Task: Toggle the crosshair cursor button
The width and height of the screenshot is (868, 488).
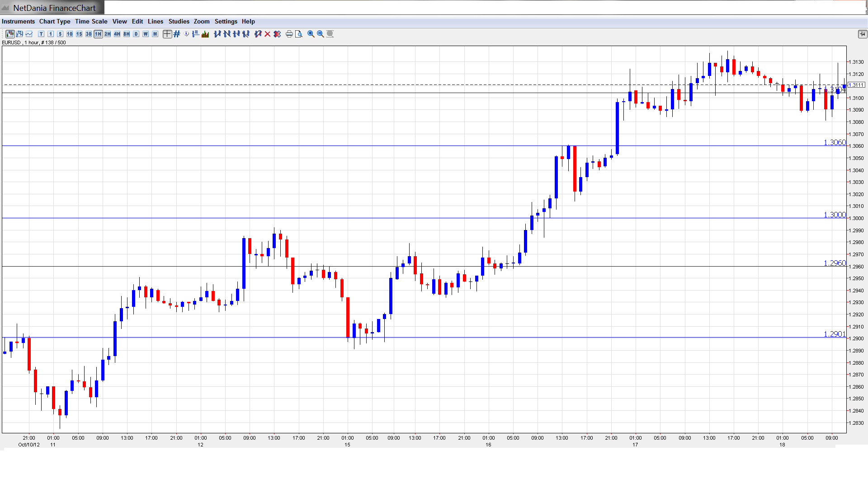Action: 167,34
